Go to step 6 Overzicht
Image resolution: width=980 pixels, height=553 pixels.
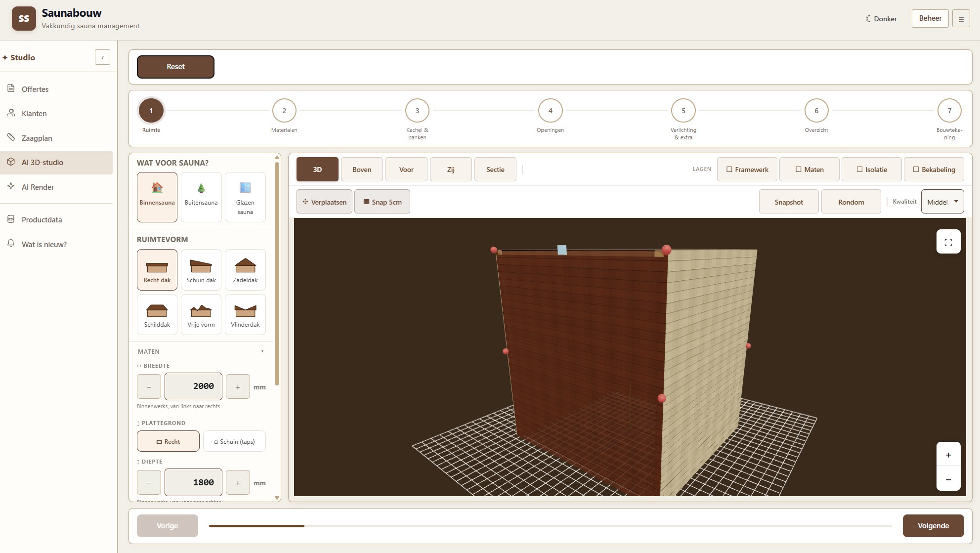(x=816, y=111)
